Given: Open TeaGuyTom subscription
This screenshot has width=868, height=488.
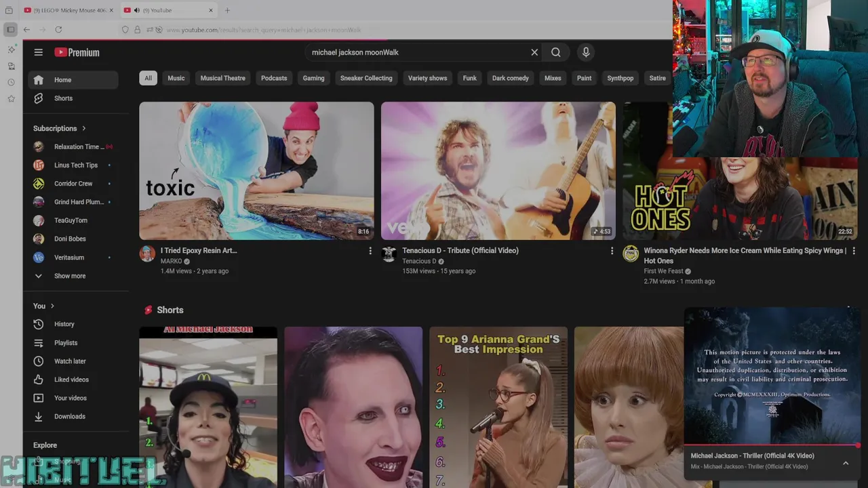Looking at the screenshot, I should pyautogui.click(x=73, y=220).
